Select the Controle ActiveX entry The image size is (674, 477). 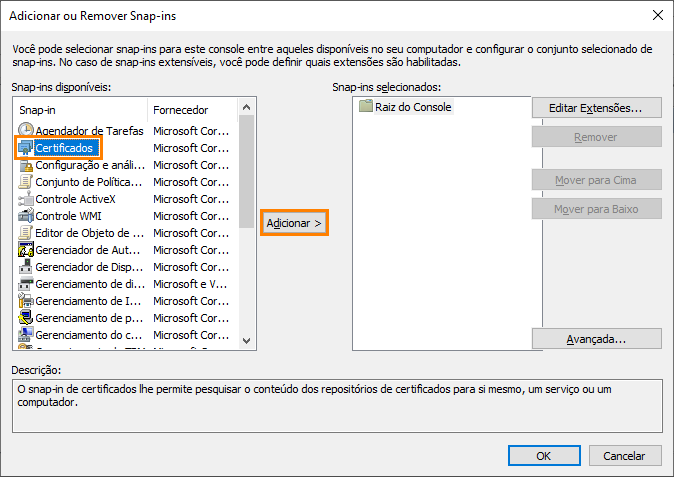tap(75, 199)
